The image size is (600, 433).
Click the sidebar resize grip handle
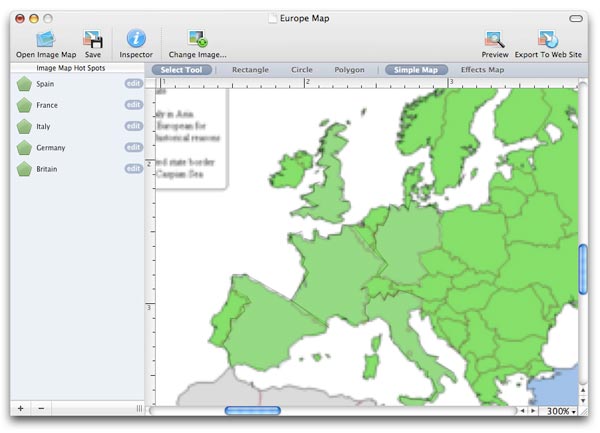click(139, 409)
